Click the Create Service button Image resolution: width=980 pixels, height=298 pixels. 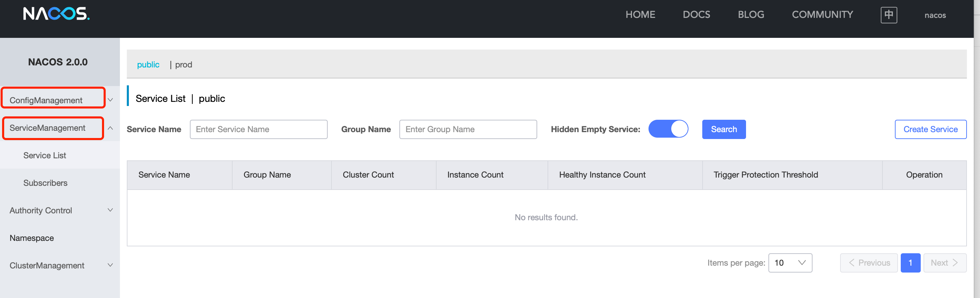pos(930,129)
